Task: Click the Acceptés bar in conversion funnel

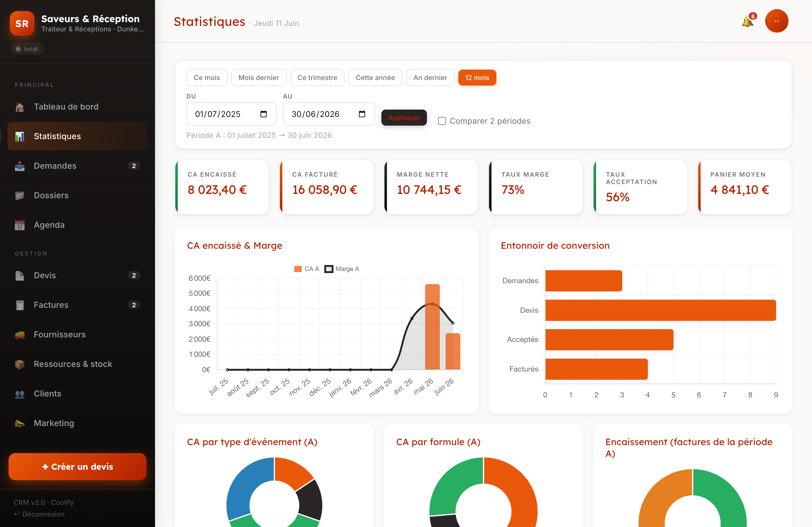Action: click(609, 340)
